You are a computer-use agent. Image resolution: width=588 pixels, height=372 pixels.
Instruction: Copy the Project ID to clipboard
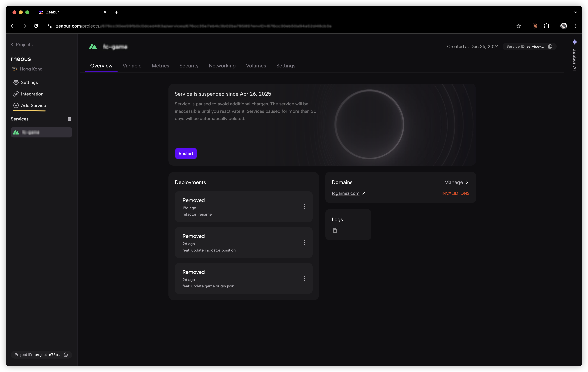tap(66, 355)
